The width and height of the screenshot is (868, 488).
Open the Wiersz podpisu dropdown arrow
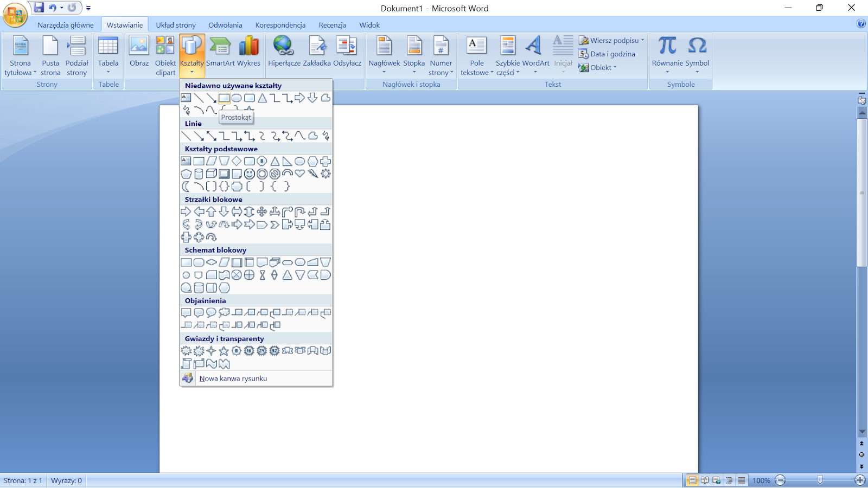coord(643,40)
